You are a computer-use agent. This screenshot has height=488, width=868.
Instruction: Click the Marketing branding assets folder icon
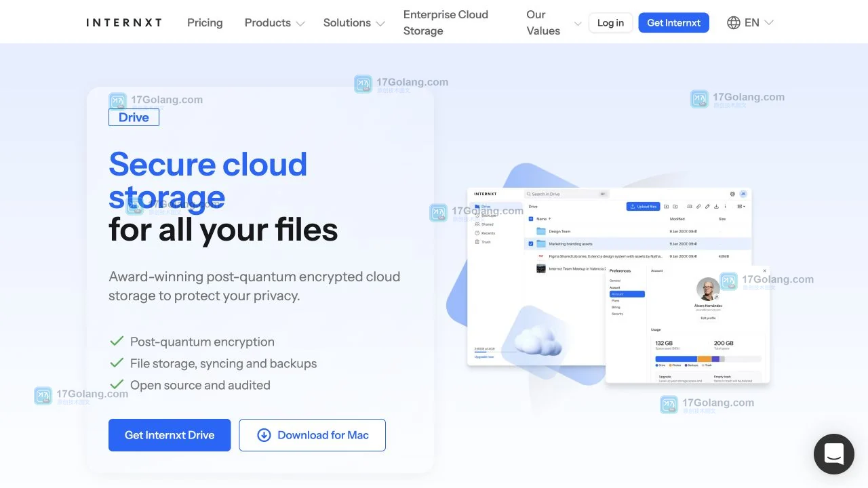pyautogui.click(x=541, y=243)
